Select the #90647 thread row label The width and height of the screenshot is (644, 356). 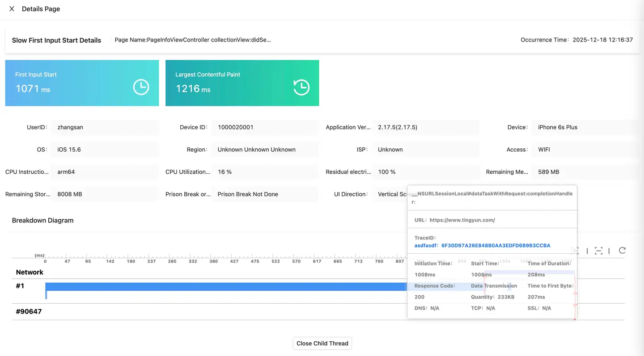(x=29, y=312)
